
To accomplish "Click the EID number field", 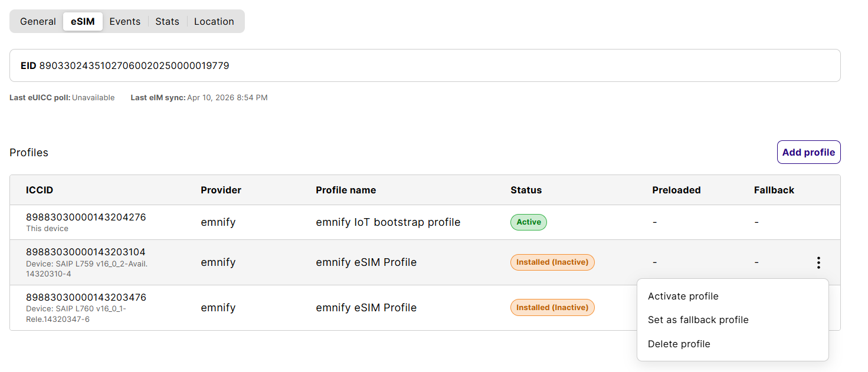I will point(134,66).
